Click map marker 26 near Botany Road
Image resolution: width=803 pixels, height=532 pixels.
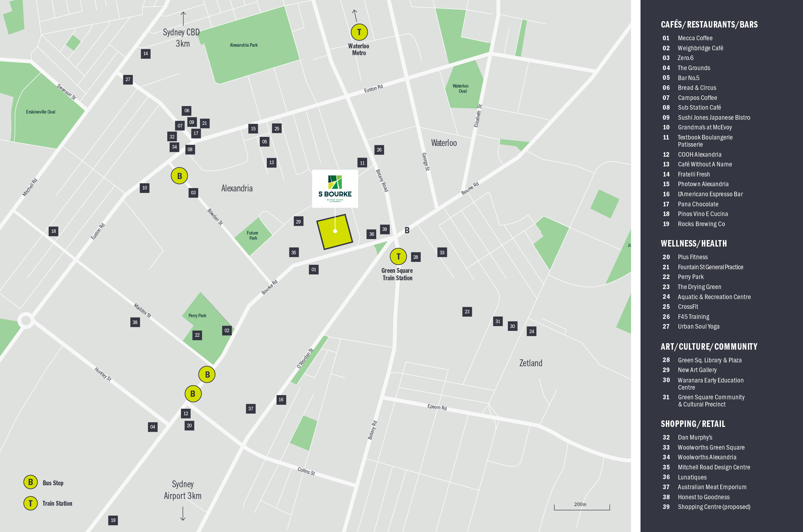pyautogui.click(x=379, y=150)
